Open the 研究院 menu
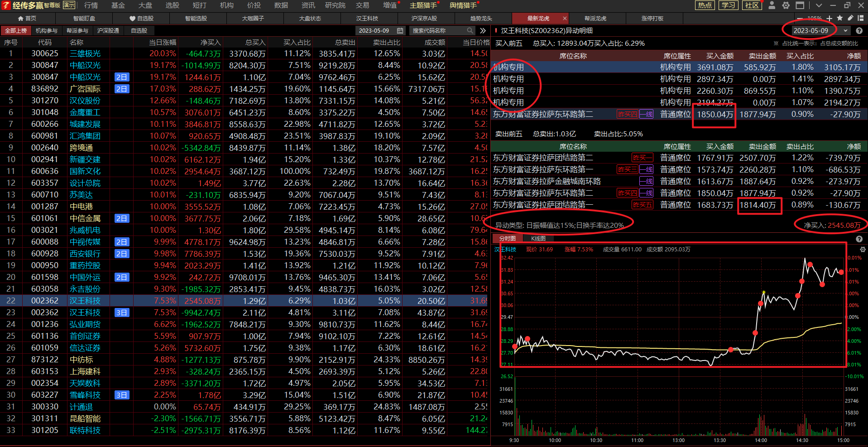The width and height of the screenshot is (868, 447). coord(335,5)
